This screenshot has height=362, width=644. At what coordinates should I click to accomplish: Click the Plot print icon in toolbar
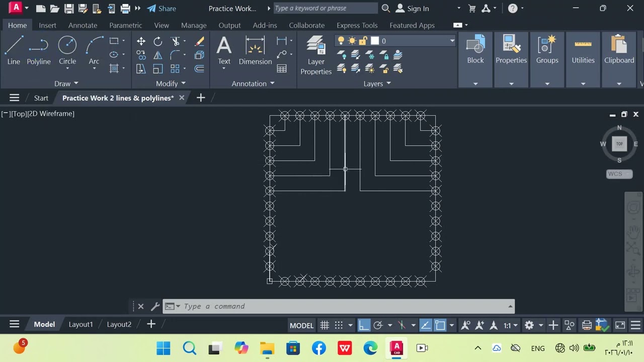pyautogui.click(x=126, y=8)
